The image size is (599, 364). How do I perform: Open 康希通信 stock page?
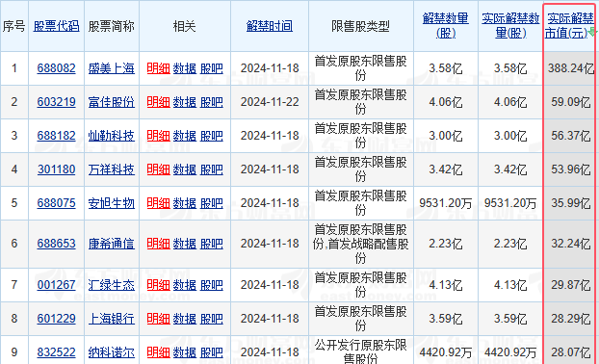112,244
